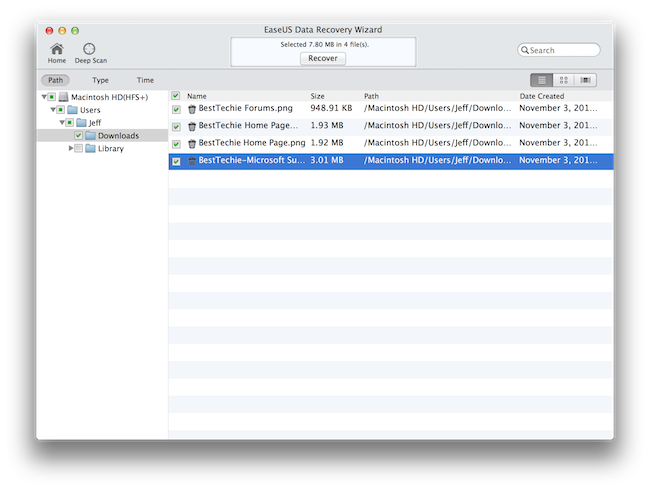Toggle the Macintosh HD(HFS+) checkbox
Screen dimensions: 650x490
pos(51,97)
